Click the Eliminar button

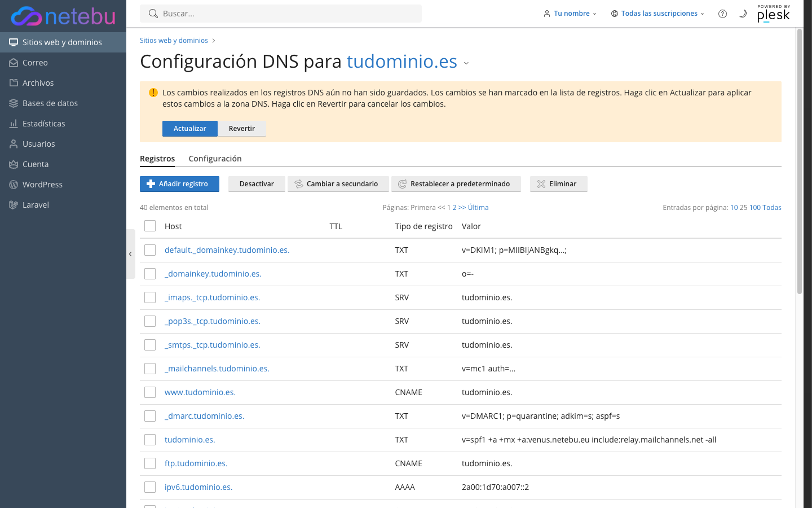(559, 184)
